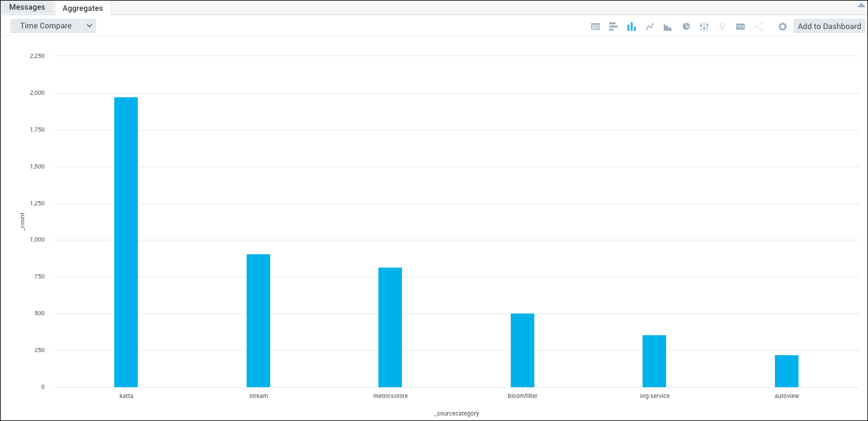Select the Sankey diagram icon

coord(759,27)
